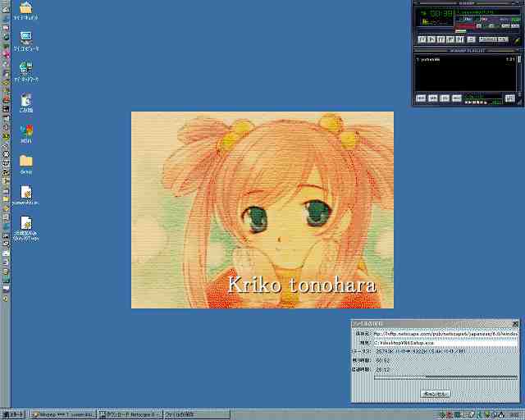Toggle the Winamp equalizer window button
Screen dimensions: 525x420
tap(506, 25)
